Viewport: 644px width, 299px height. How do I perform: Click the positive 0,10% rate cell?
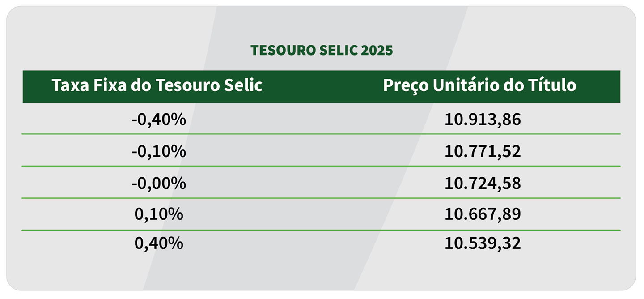coord(159,214)
